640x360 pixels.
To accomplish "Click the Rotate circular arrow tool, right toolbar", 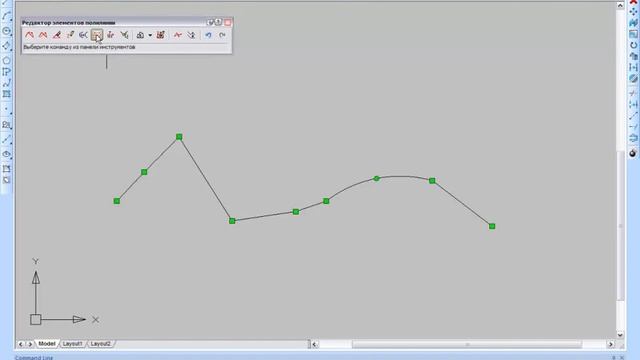I will [633, 45].
